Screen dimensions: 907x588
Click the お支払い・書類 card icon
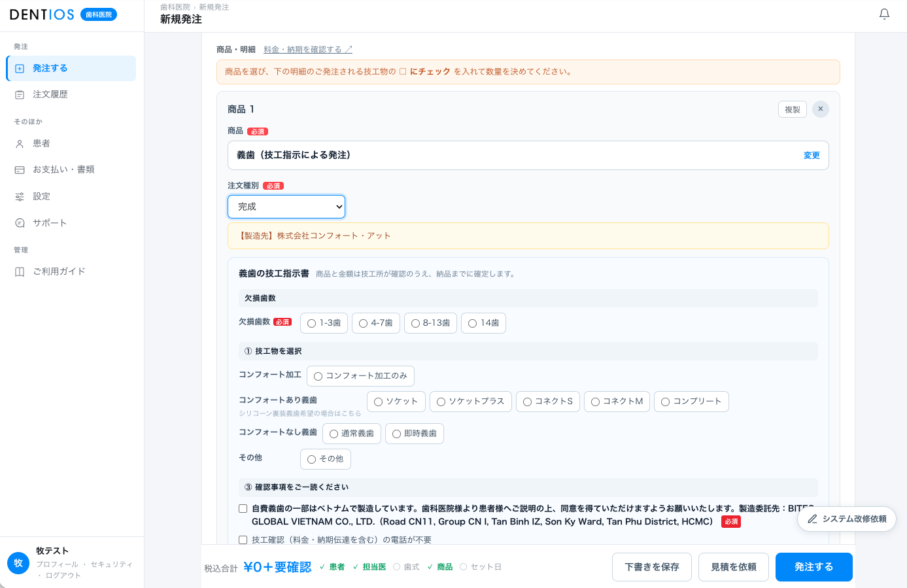click(x=20, y=170)
